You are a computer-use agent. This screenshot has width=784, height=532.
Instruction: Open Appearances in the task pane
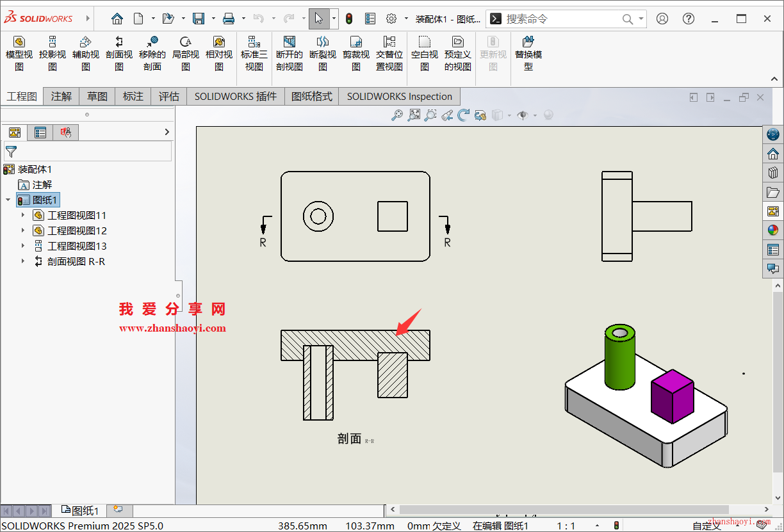click(773, 230)
